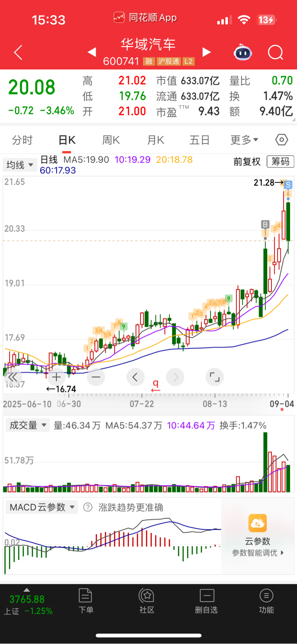Tap the MA5:19.90 value label
This screenshot has height=644, width=297.
[86, 160]
